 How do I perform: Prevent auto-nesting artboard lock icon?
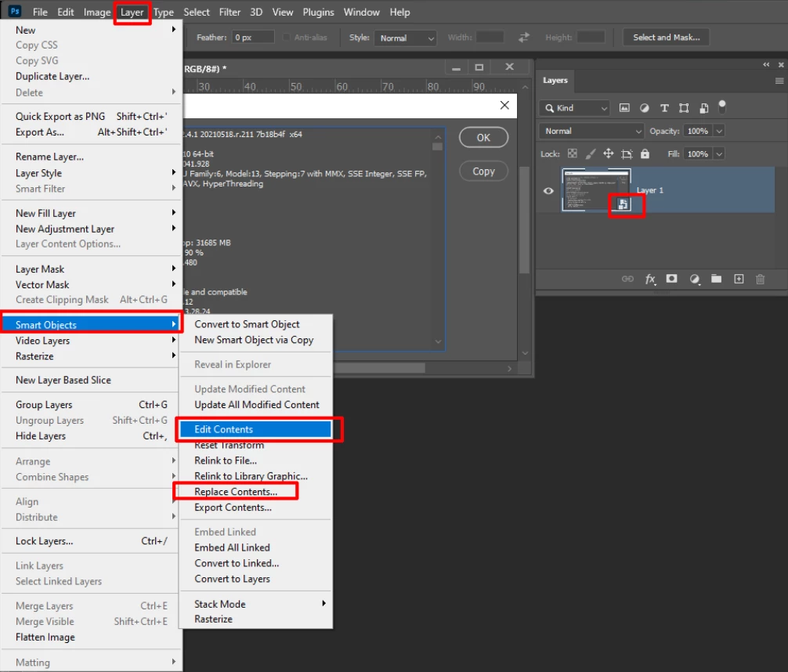click(x=627, y=154)
